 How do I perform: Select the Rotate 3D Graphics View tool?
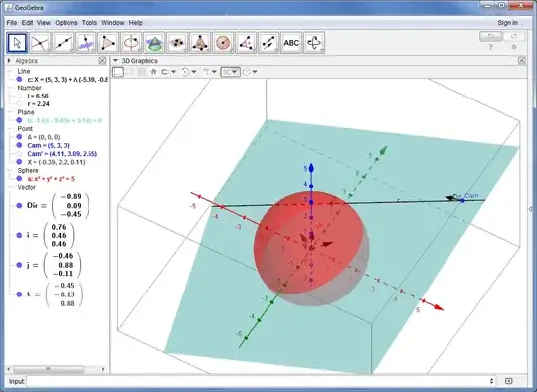(x=314, y=43)
